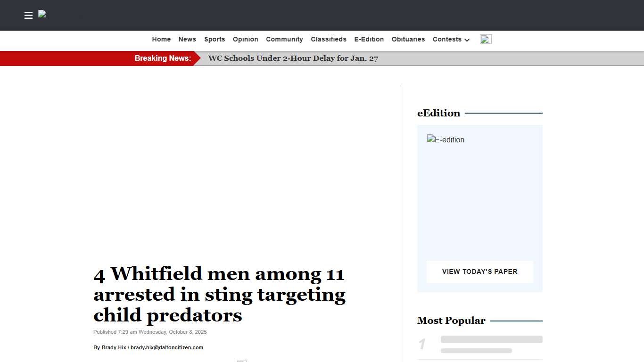Open the WC Schools 2-Hour Delay breaking news
The image size is (644, 362).
[293, 58]
